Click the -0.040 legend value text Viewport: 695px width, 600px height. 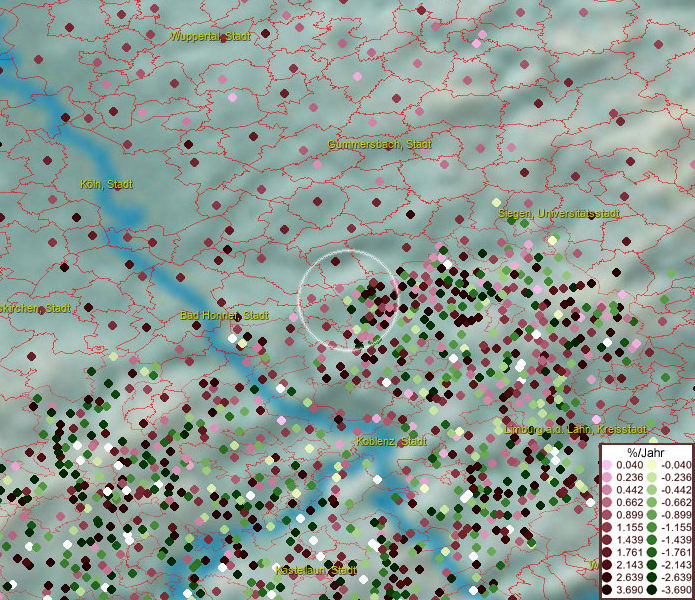(676, 465)
